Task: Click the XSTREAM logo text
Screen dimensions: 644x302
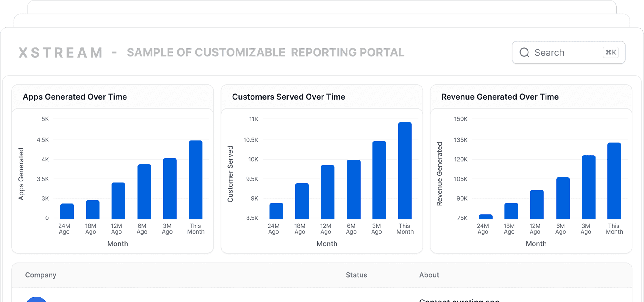Action: point(61,52)
